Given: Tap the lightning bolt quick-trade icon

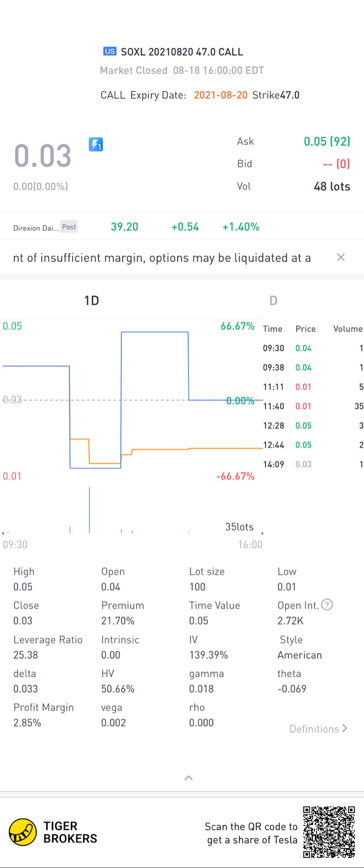Looking at the screenshot, I should 96,144.
